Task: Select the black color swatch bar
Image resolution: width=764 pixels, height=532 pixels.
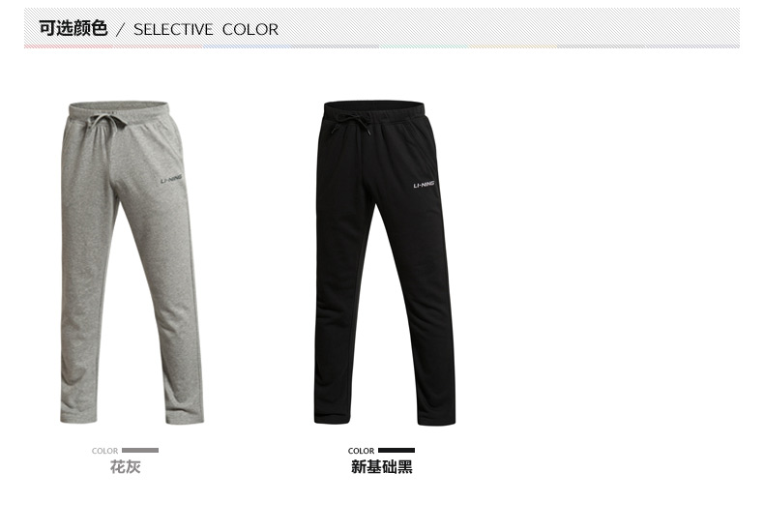Action: [x=397, y=451]
